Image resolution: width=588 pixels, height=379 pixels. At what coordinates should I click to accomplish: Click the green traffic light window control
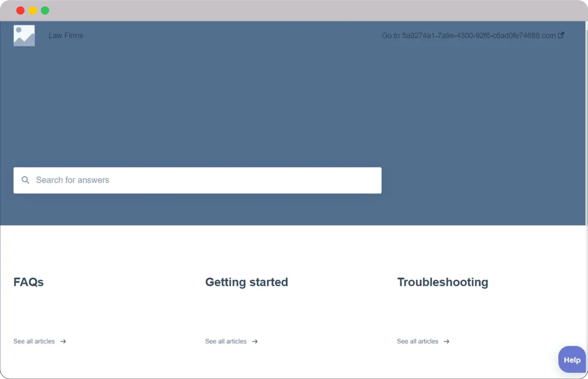[45, 10]
